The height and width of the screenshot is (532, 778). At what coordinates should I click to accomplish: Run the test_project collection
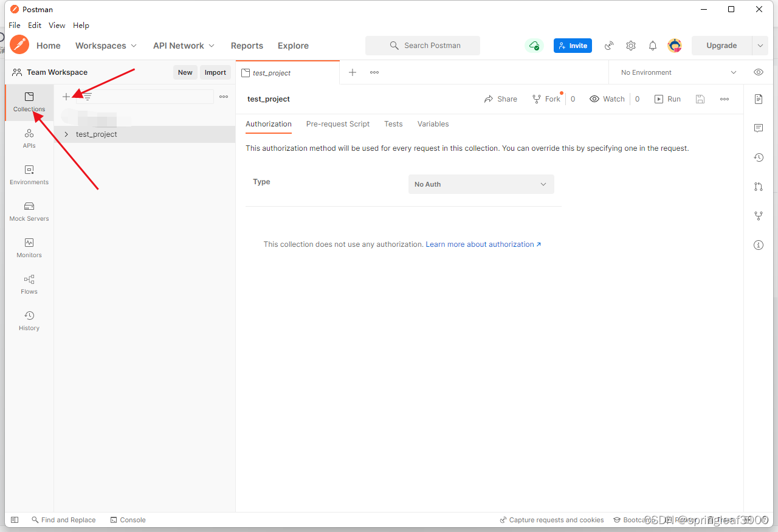[x=667, y=99]
